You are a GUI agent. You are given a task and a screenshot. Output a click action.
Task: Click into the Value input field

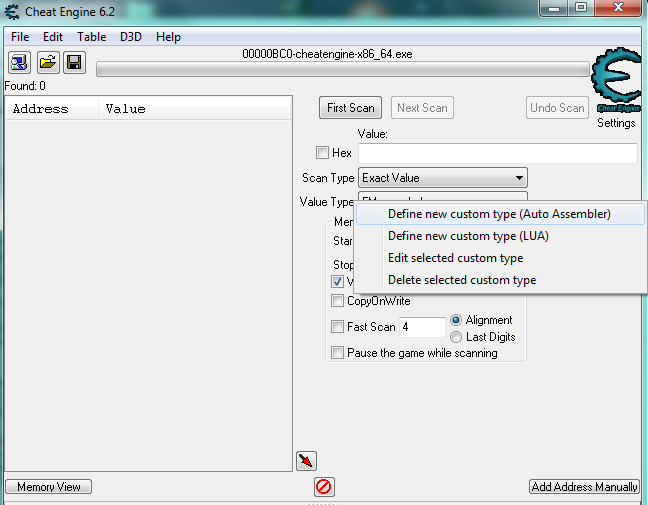click(498, 153)
